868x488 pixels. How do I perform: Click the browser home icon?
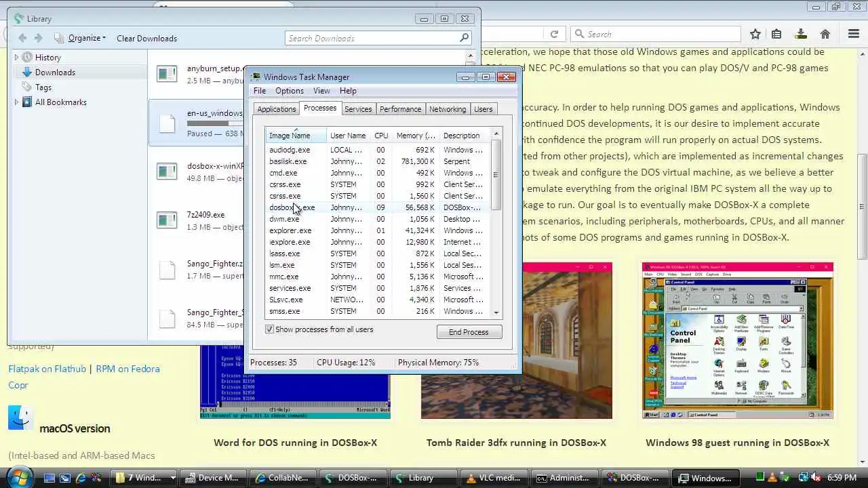(x=825, y=34)
